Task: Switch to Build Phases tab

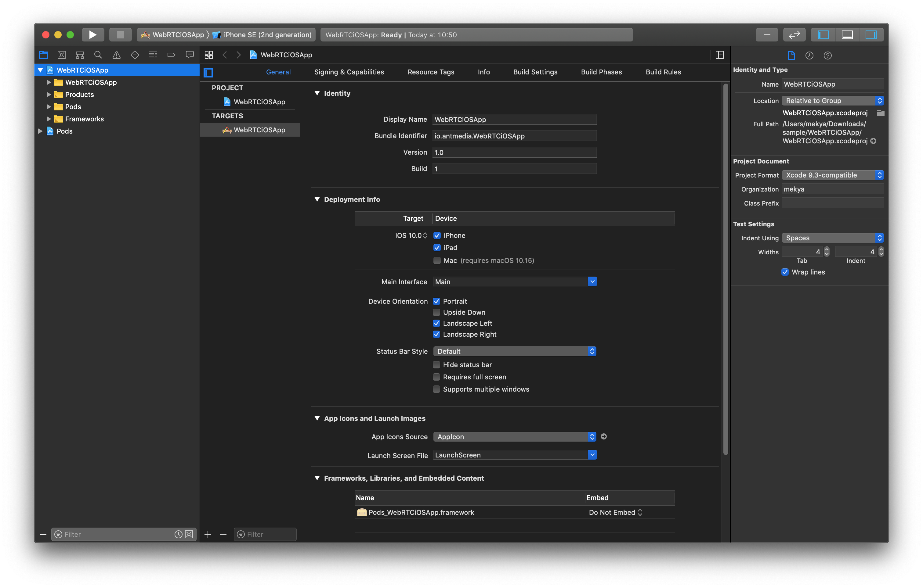Action: coord(601,72)
